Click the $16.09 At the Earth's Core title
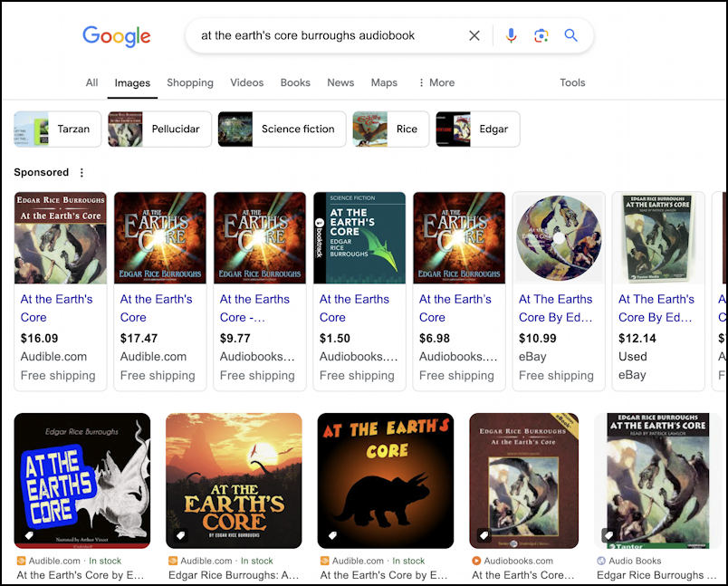Viewport: 728px width, 586px height. (x=57, y=308)
